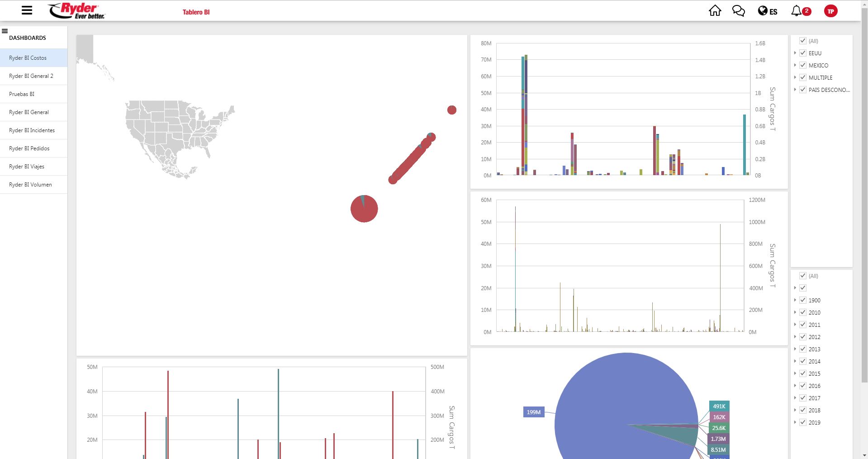Expand the PAIS DESCONO... tree node
The width and height of the screenshot is (868, 459).
795,90
